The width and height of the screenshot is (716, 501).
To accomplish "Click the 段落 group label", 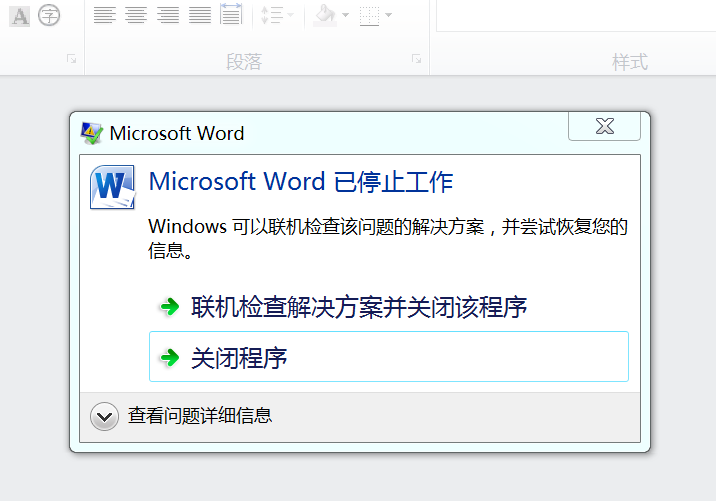I will (x=244, y=62).
